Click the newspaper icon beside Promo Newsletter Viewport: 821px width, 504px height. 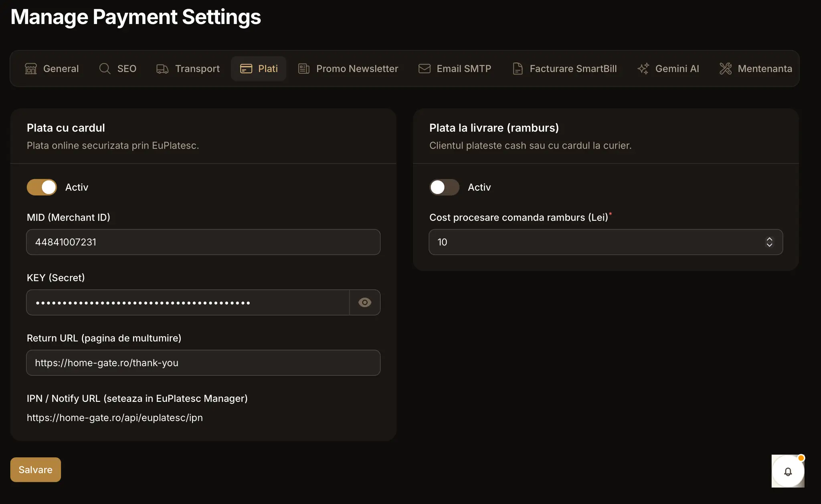pos(304,69)
